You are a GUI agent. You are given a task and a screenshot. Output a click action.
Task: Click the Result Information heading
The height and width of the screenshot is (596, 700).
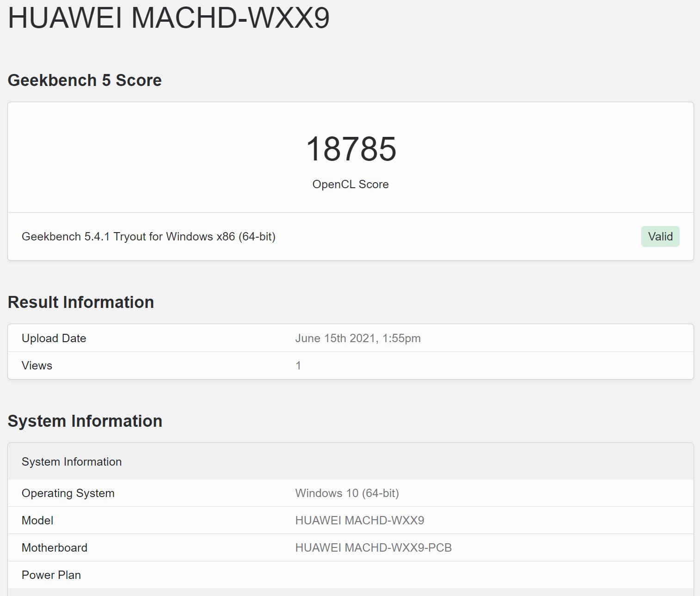point(81,302)
